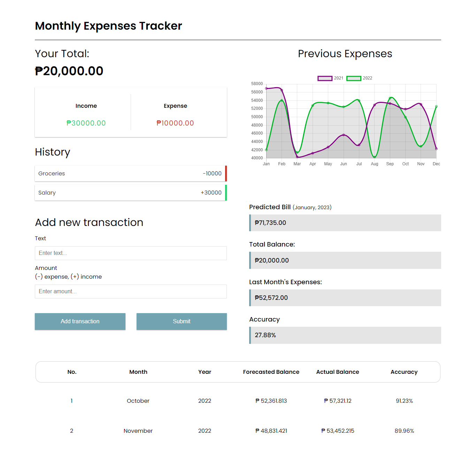Select the Salary history entry
476x461 pixels.
pos(131,192)
